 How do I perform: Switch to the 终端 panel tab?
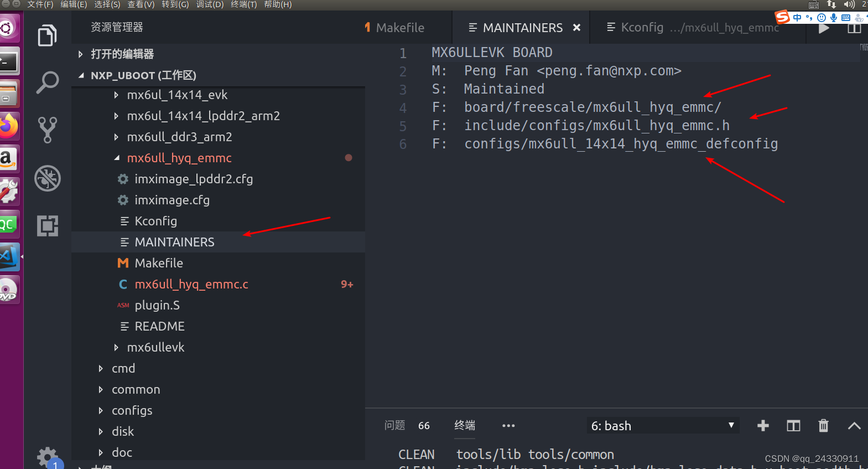(465, 425)
